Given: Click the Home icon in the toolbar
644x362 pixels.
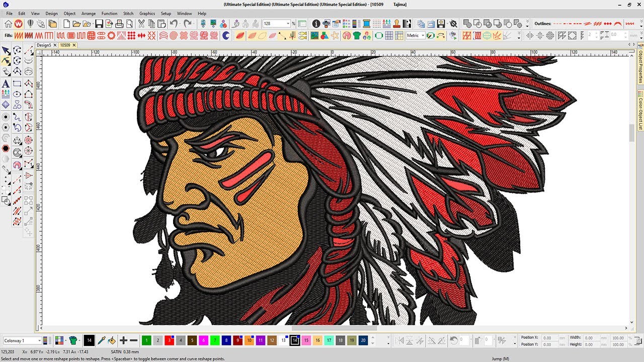Looking at the screenshot, I should click(8, 24).
